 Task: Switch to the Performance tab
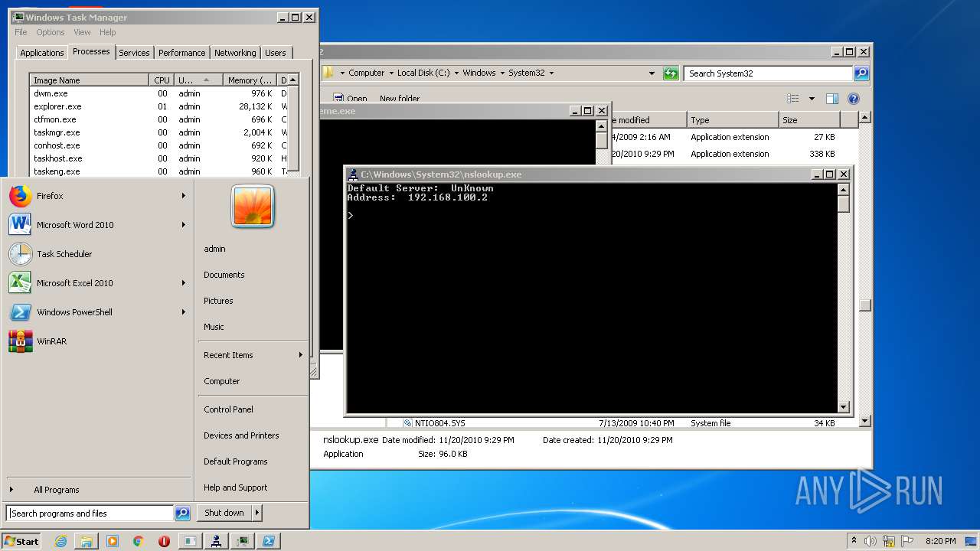click(x=181, y=53)
